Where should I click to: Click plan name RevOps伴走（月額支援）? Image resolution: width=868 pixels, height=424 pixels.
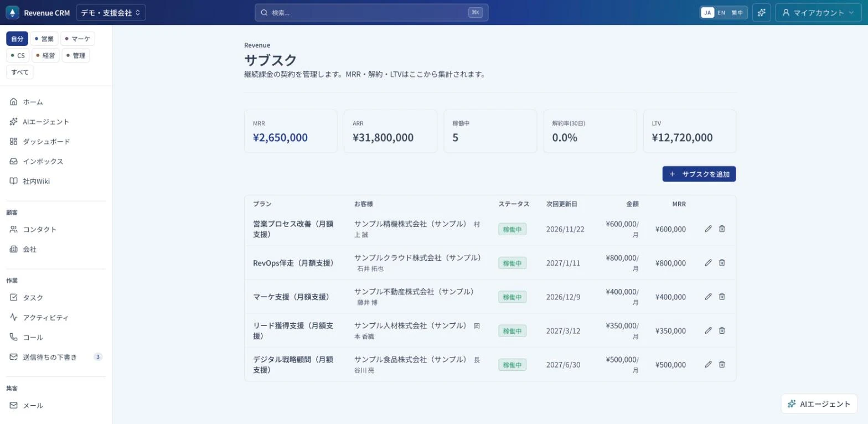tap(294, 263)
